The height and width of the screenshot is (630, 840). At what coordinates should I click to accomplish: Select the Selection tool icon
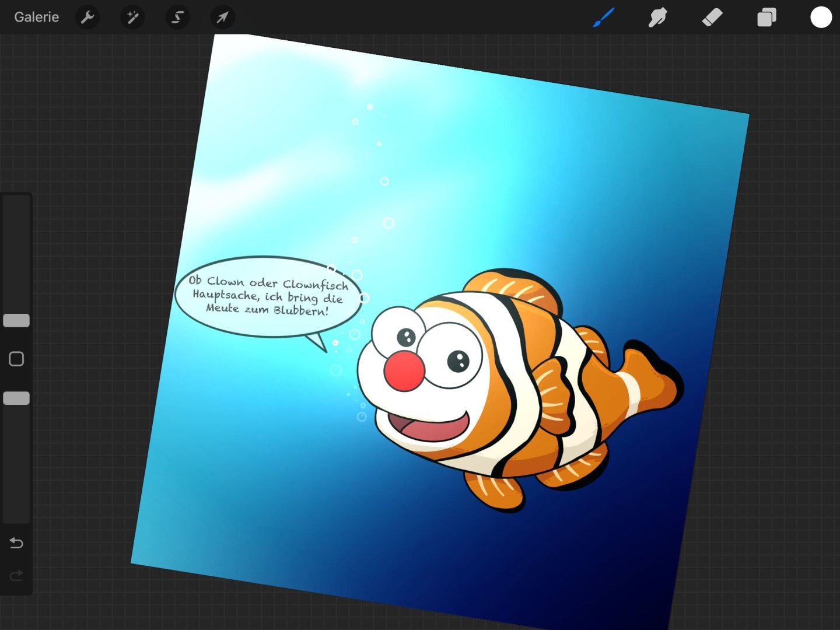click(177, 17)
